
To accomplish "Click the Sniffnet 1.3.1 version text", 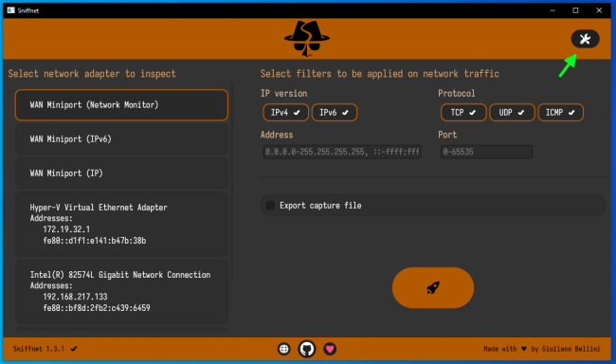I will coord(39,349).
